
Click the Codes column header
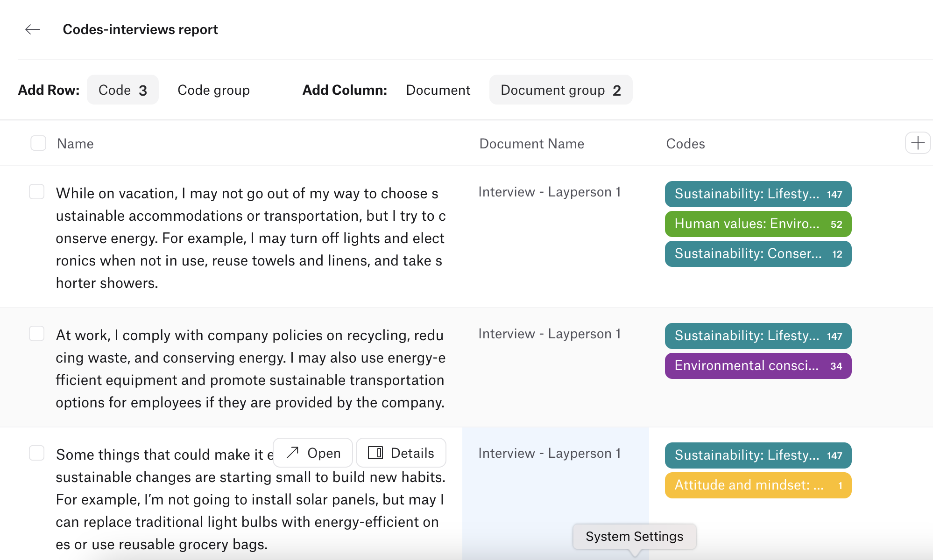685,144
